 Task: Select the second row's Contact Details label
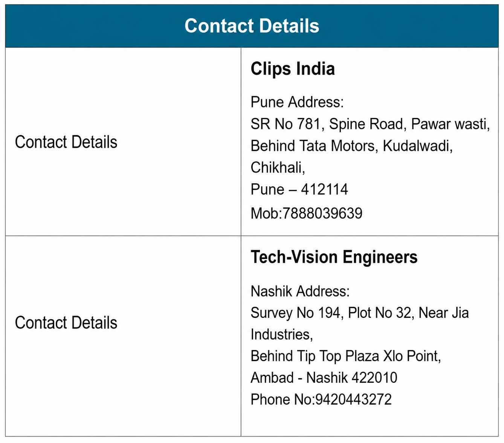pos(66,323)
